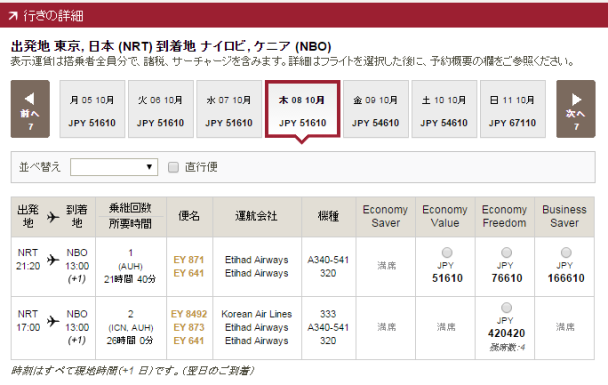608x385 pixels.
Task: Open the 並べ替え sort dropdown
Action: (x=114, y=167)
